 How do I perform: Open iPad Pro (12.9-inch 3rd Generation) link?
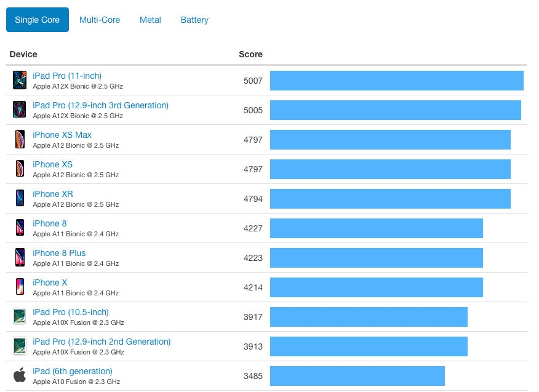[101, 106]
